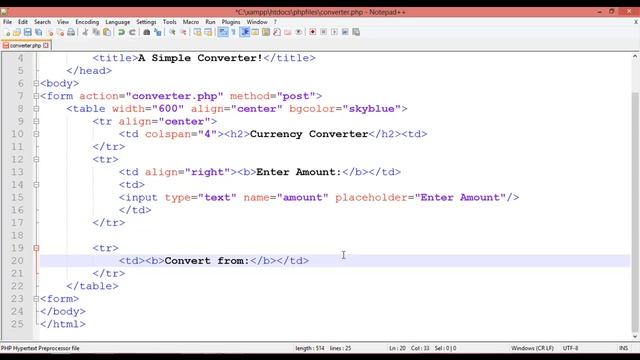Viewport: 640px width, 360px height.
Task: Click the Save Recorded Macro icon
Action: 356,32
